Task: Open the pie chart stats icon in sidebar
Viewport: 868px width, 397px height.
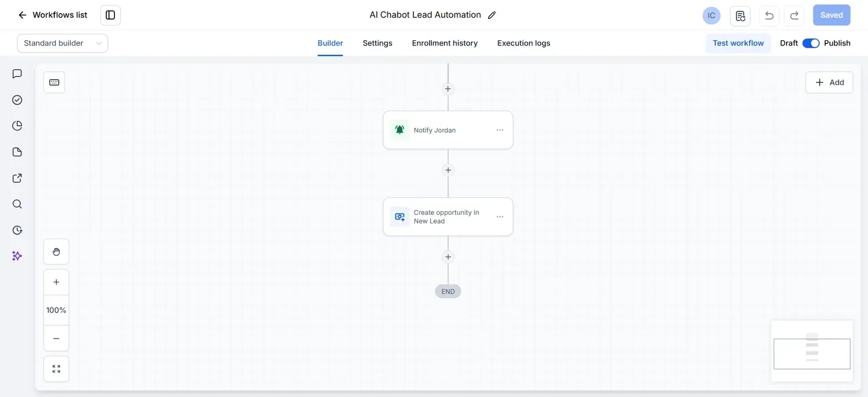Action: tap(17, 126)
